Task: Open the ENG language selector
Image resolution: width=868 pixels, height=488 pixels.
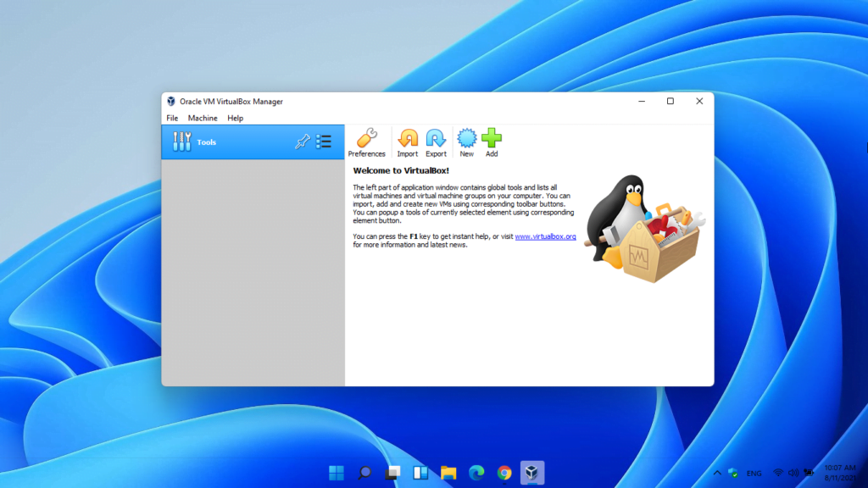Action: [753, 473]
